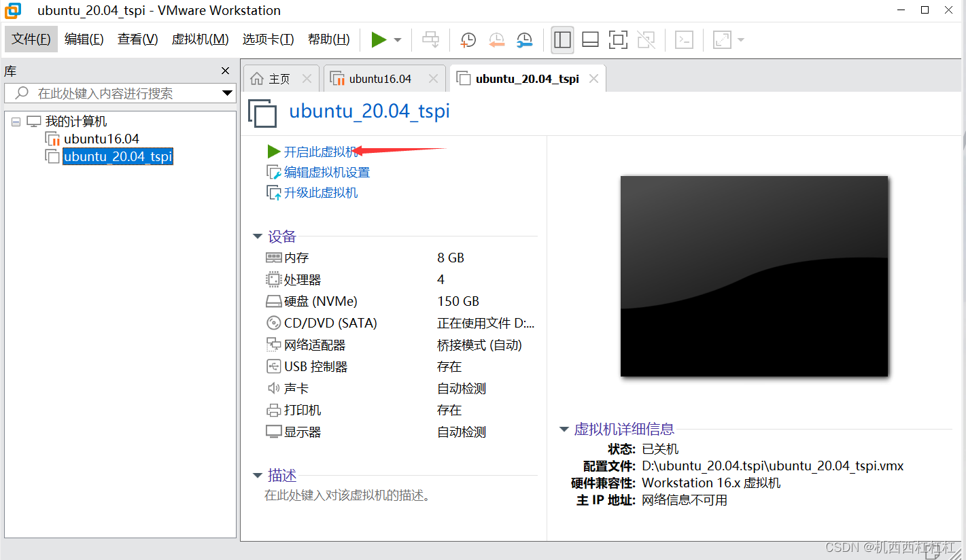Viewport: 966px width, 560px height.
Task: Toggle the thumbnail bar view
Action: tap(590, 40)
